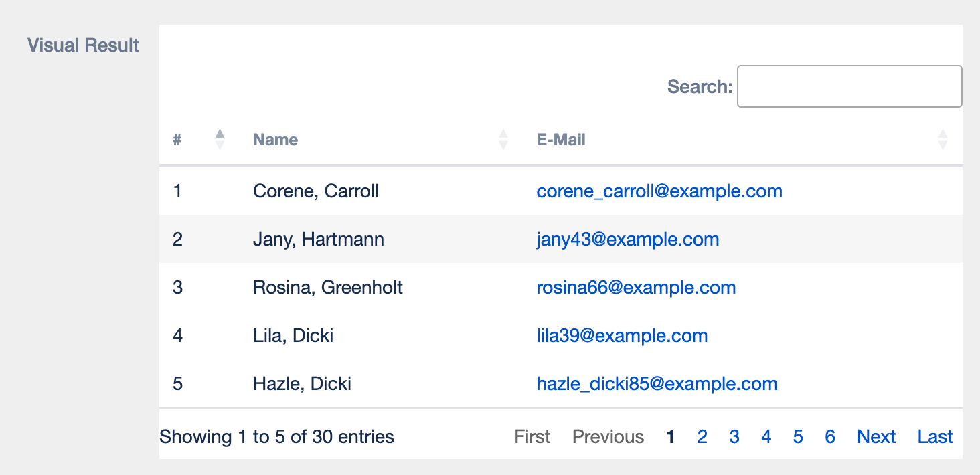
Task: Open rosina66@example.com email link
Action: click(x=636, y=288)
